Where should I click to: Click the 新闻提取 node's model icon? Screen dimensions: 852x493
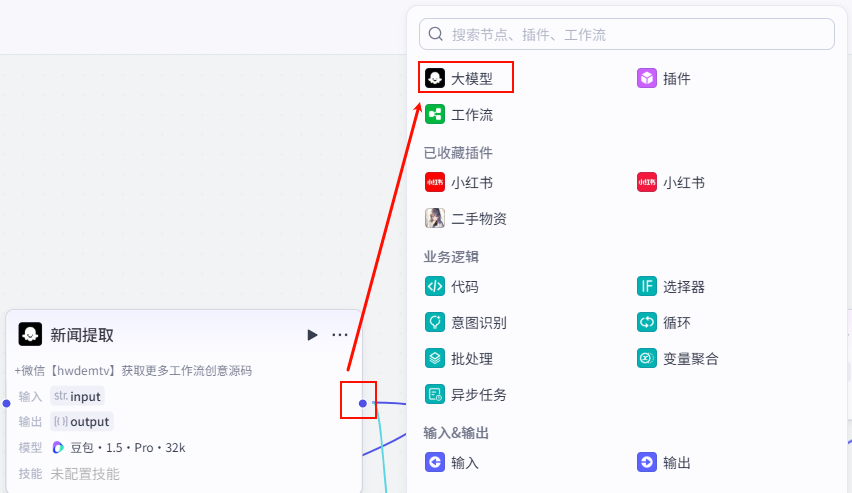click(x=30, y=334)
